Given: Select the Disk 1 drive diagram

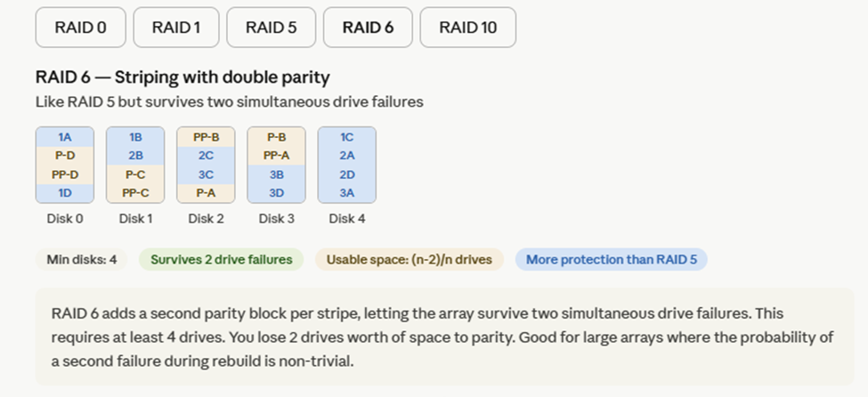Looking at the screenshot, I should click(135, 165).
